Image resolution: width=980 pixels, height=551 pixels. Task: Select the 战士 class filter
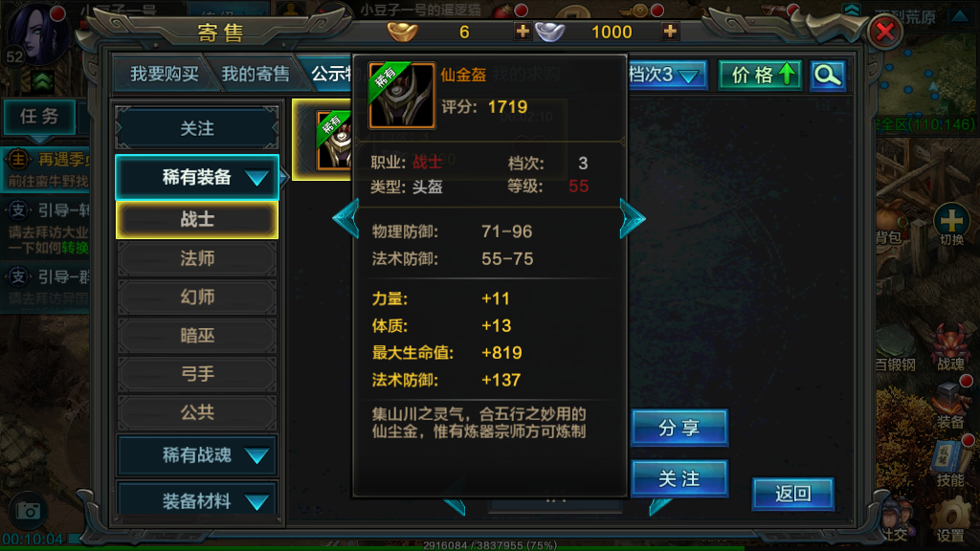click(x=197, y=220)
